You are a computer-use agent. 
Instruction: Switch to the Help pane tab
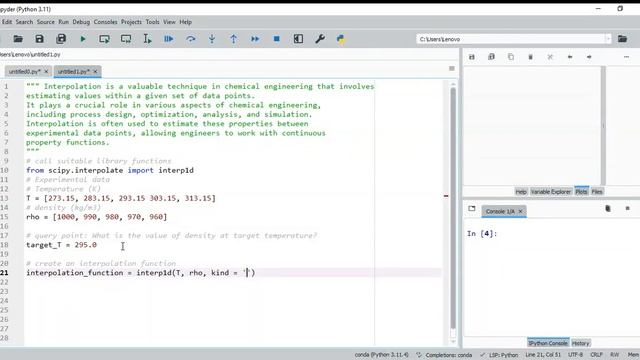[x=521, y=191]
